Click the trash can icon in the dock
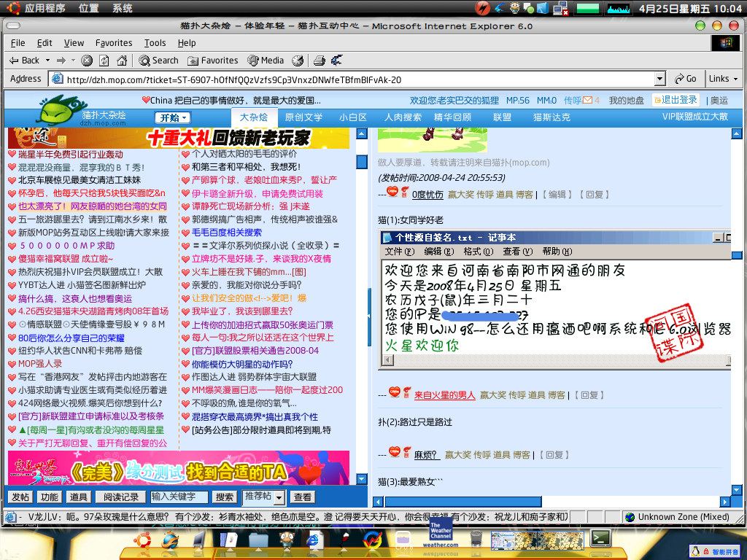747x560 pixels. coord(476,539)
